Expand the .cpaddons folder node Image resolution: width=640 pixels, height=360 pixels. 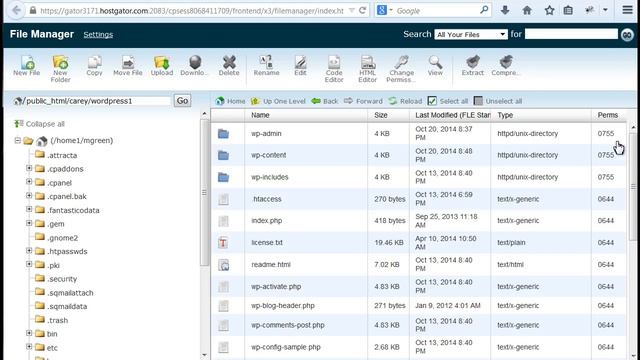pyautogui.click(x=29, y=168)
